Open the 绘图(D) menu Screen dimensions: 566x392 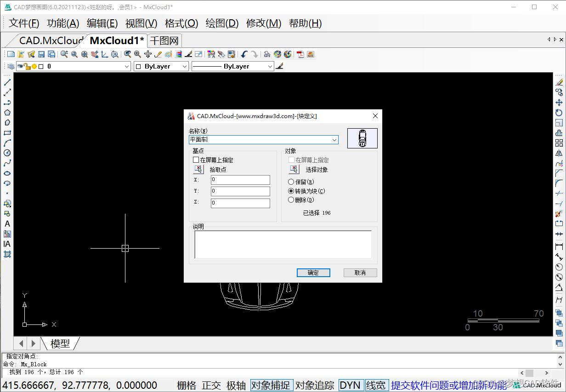(222, 23)
